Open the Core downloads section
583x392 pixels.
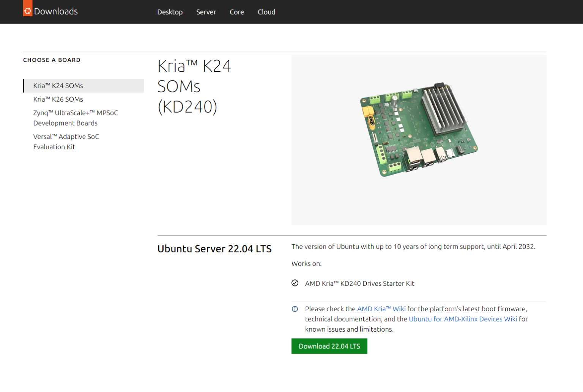coord(236,12)
